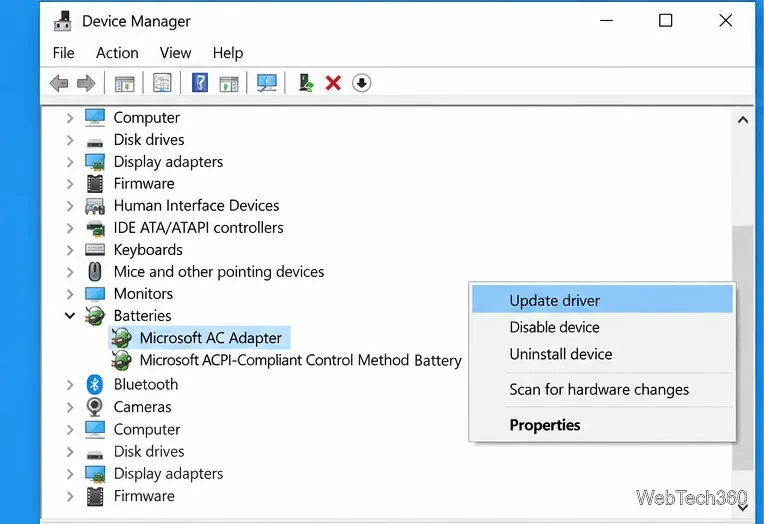
Task: Expand the lower Firmware category
Action: (x=70, y=496)
